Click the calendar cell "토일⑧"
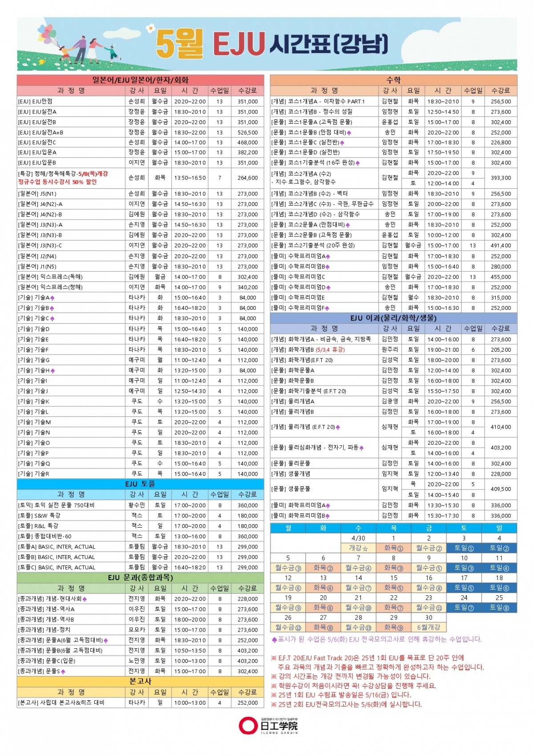The height and width of the screenshot is (756, 534). [x=499, y=607]
